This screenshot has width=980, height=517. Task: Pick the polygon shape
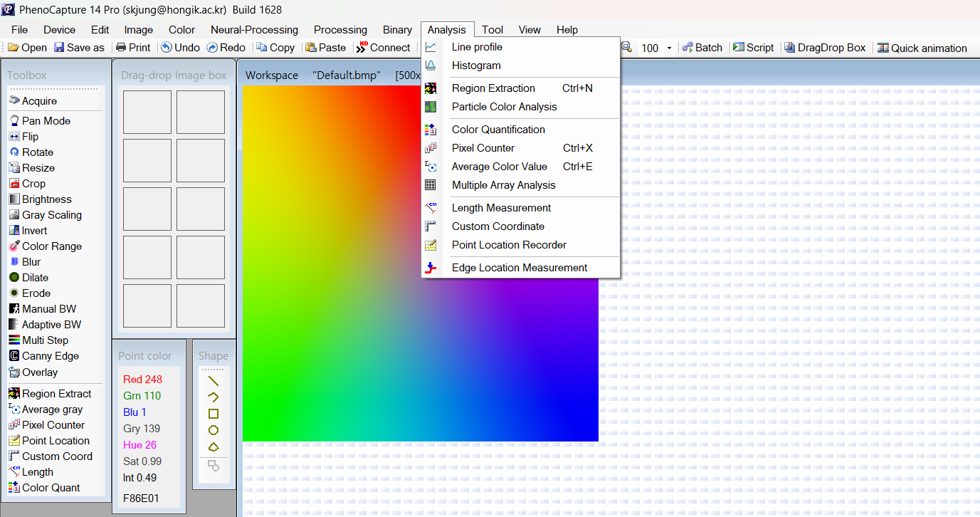pos(213,446)
